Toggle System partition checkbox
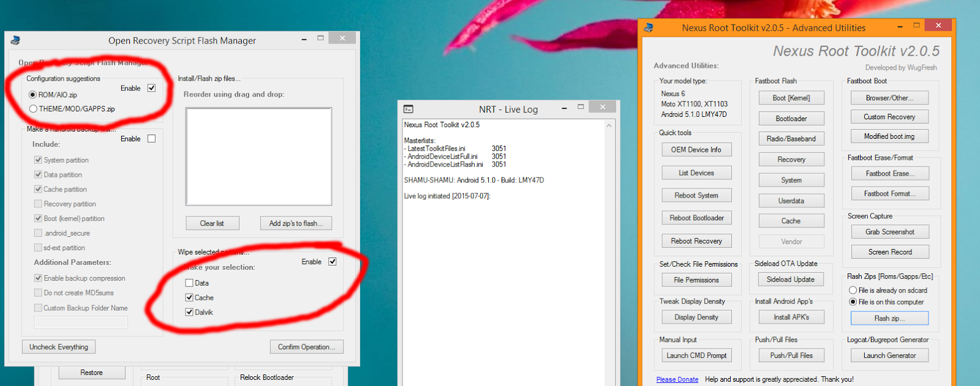 (38, 160)
